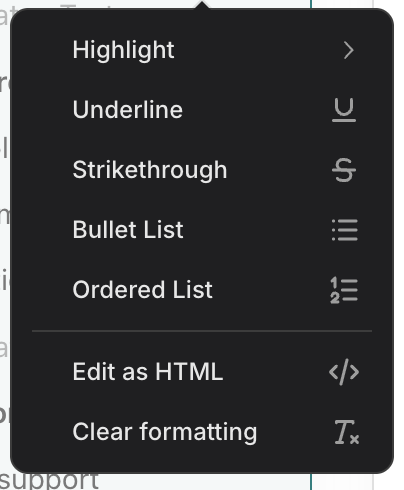Image resolution: width=404 pixels, height=490 pixels.
Task: Pick the Ordered List text label
Action: (x=142, y=289)
